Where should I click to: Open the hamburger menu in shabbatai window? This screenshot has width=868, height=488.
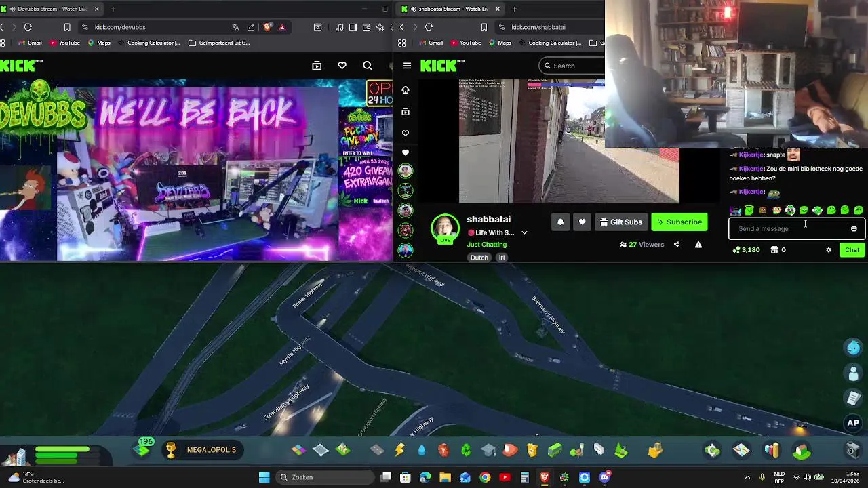pos(407,66)
